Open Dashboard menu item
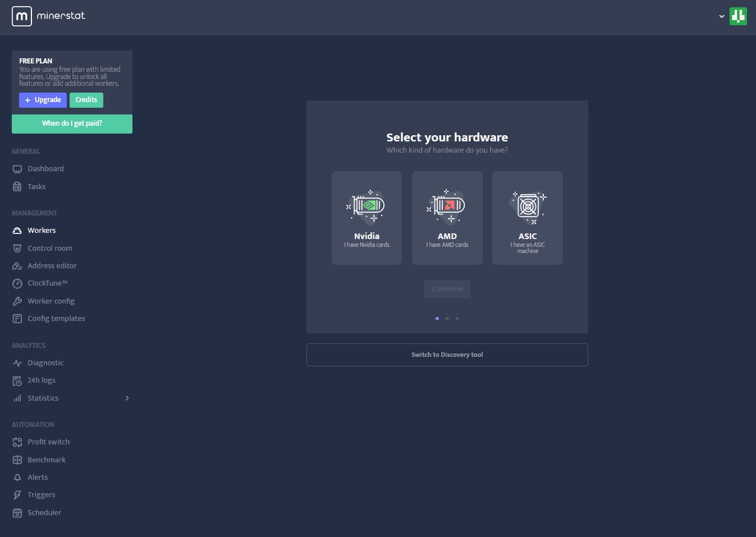756x537 pixels. pyautogui.click(x=45, y=169)
